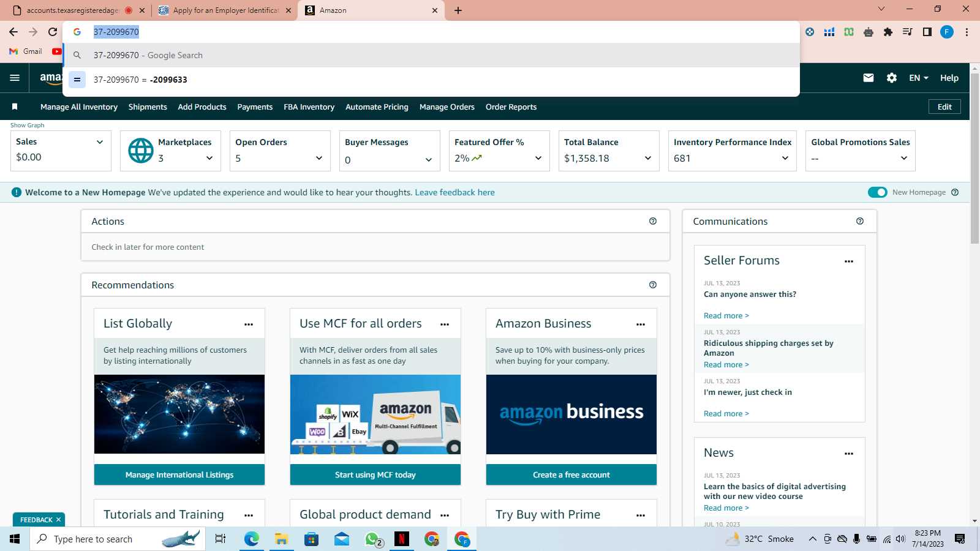Open Manage All Inventory menu
This screenshot has width=980, height=551.
[x=79, y=107]
